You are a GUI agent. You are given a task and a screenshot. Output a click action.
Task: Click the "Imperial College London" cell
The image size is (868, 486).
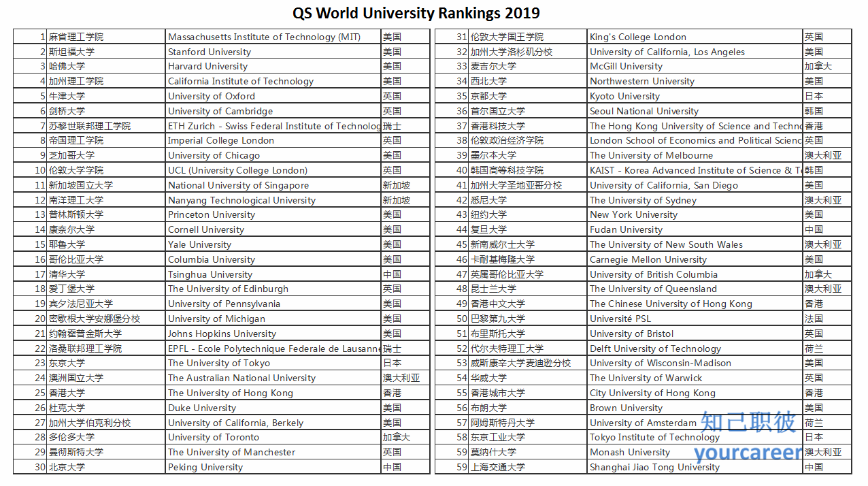click(273, 141)
